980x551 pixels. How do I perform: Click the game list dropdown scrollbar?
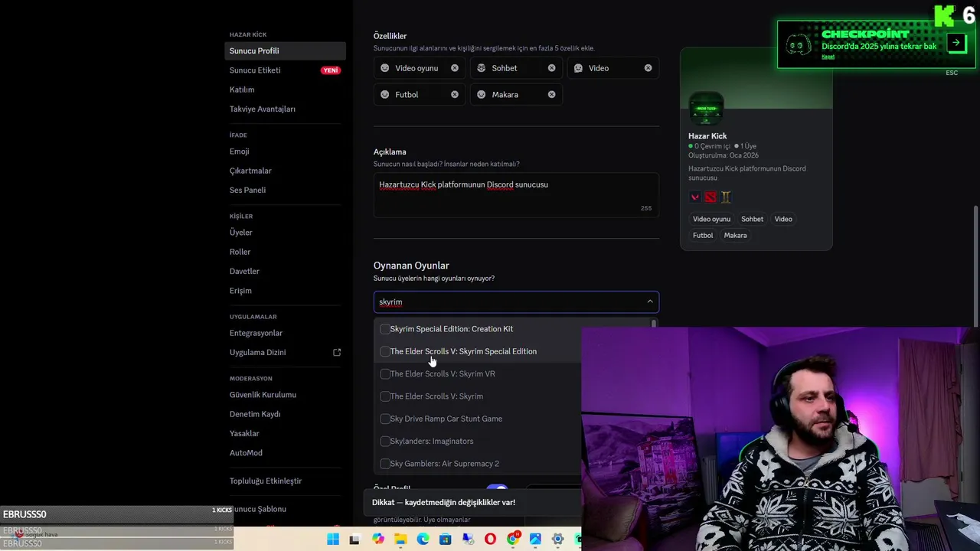coord(653,324)
